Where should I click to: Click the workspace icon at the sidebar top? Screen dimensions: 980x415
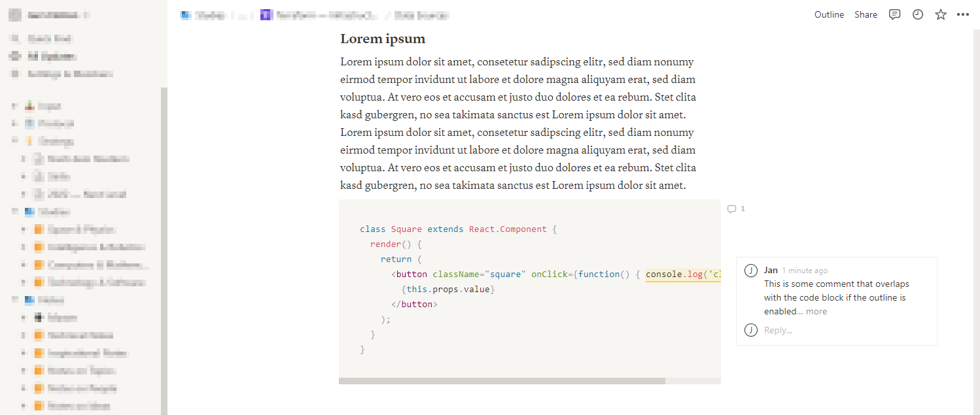tap(14, 14)
